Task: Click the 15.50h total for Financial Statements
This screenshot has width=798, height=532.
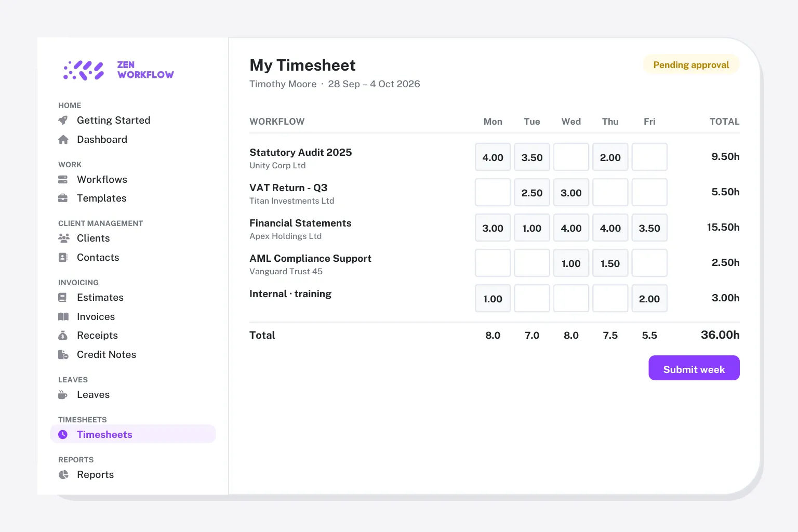Action: pyautogui.click(x=723, y=227)
